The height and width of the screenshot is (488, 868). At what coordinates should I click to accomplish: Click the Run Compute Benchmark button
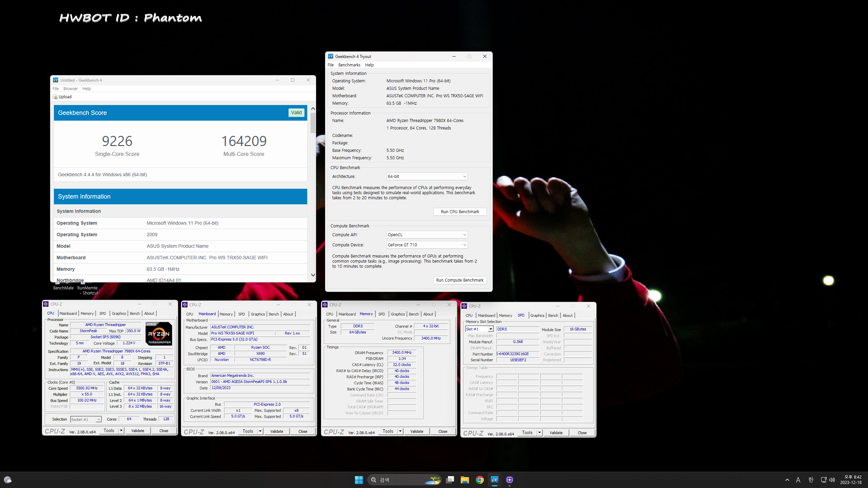click(x=460, y=280)
